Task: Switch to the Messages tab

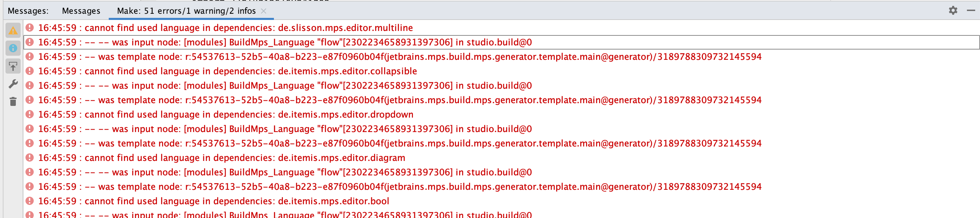Action: 81,11
